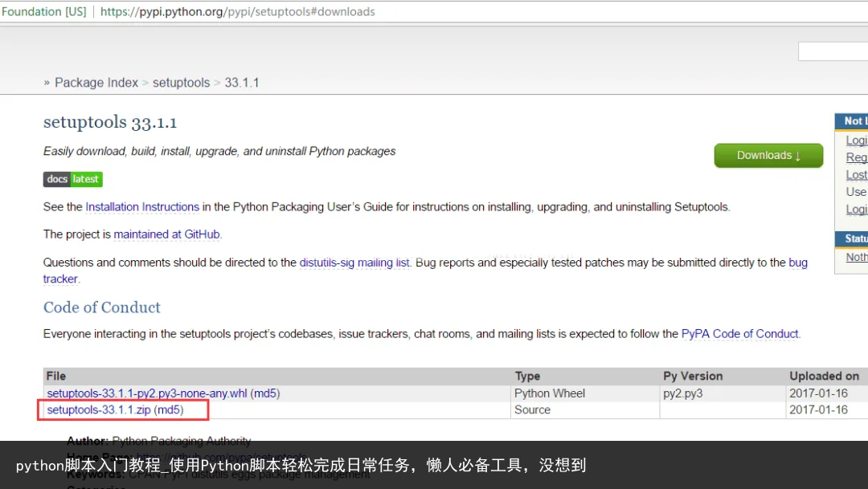Viewport: 868px width, 489px height.
Task: Click the 2017-01-16 date in the .whl row
Action: pos(818,393)
